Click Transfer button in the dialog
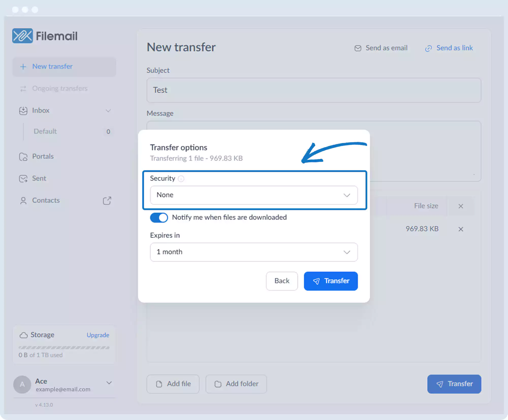The height and width of the screenshot is (420, 508). (330, 281)
